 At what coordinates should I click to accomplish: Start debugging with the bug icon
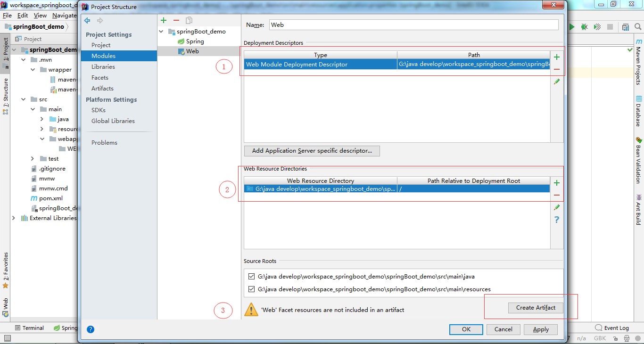tap(585, 27)
